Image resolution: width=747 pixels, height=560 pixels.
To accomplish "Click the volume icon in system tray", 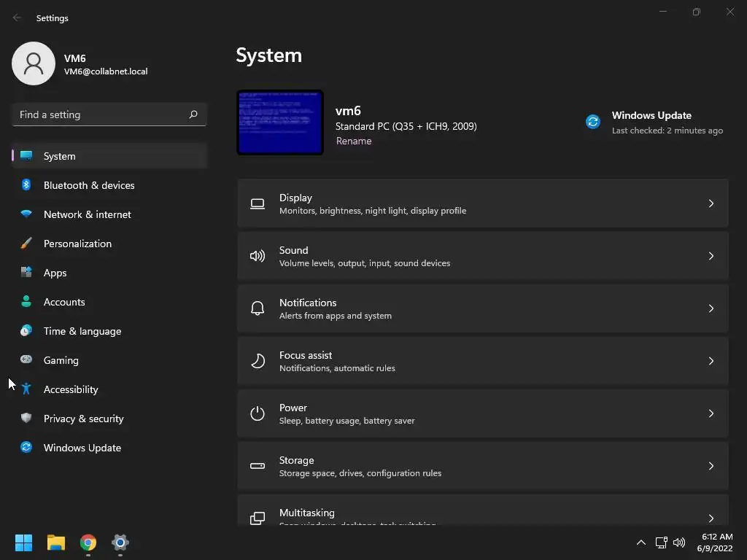I will [679, 542].
